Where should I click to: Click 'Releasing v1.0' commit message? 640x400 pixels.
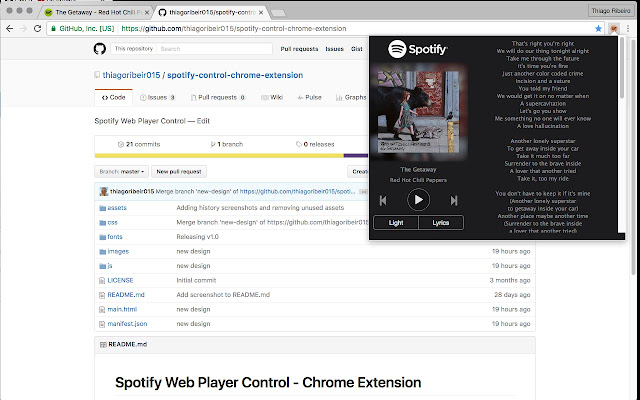(198, 237)
